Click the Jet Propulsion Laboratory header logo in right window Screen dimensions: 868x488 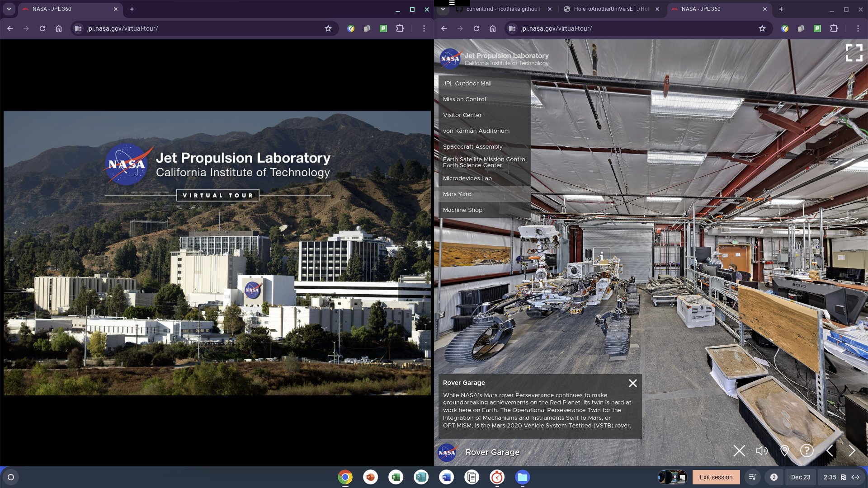click(495, 59)
